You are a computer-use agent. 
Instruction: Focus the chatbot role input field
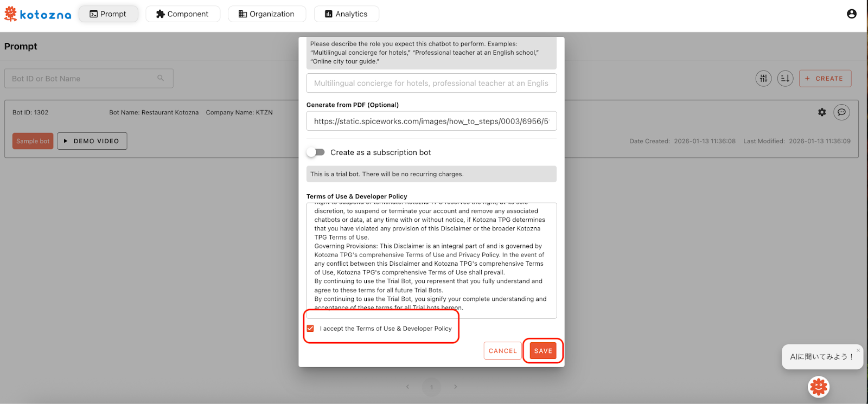[x=432, y=83]
